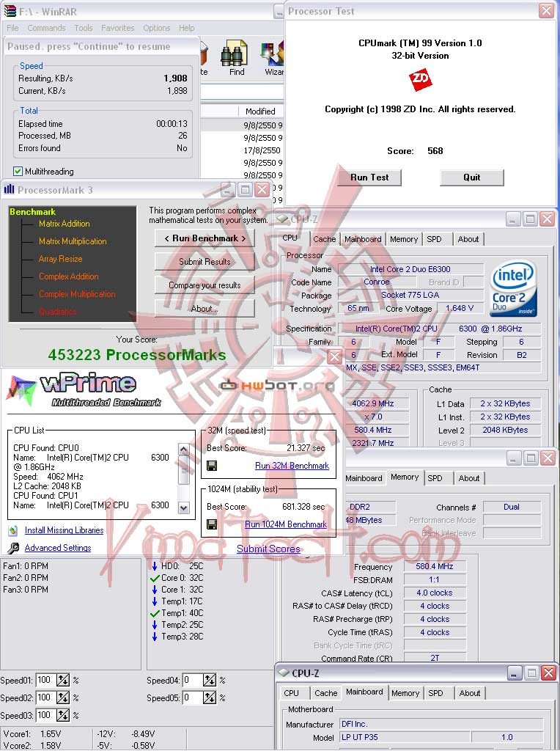Click the Modified column header in WinRAR
The width and height of the screenshot is (560, 751).
260,111
